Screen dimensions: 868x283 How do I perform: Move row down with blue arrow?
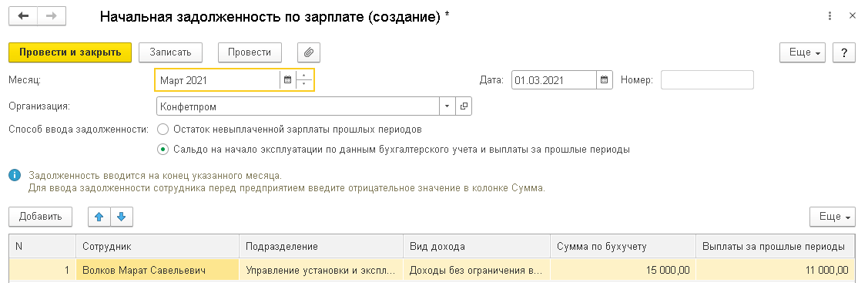121,217
